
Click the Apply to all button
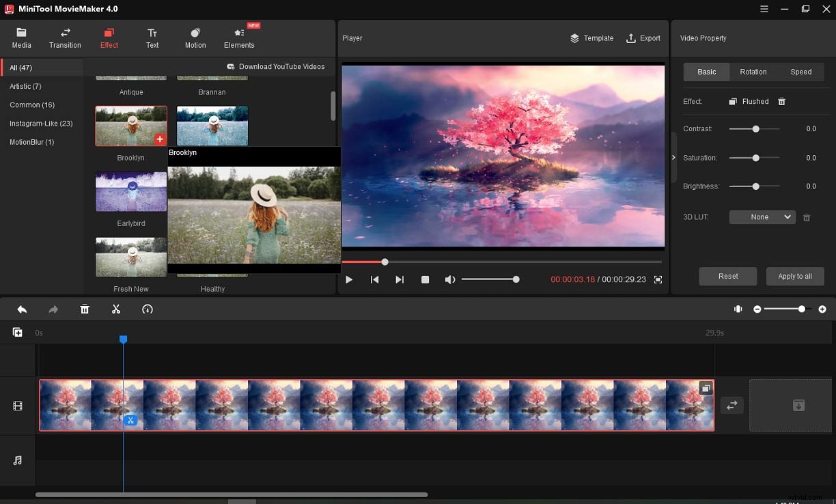795,276
